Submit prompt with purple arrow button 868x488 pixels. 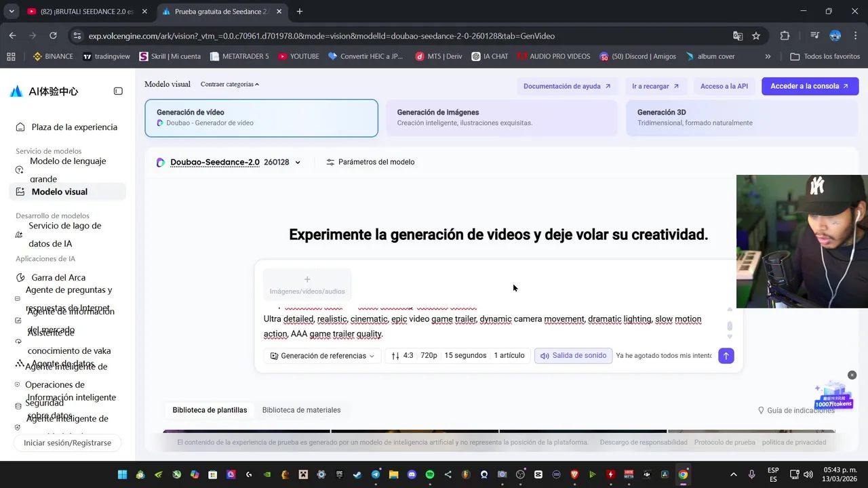pyautogui.click(x=726, y=356)
